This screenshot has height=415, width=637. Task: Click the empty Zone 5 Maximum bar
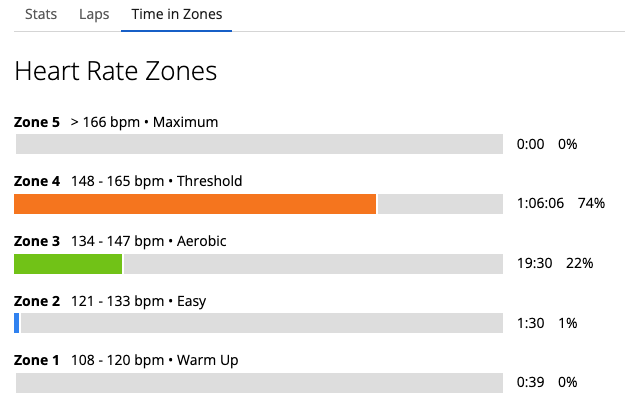[x=259, y=144]
